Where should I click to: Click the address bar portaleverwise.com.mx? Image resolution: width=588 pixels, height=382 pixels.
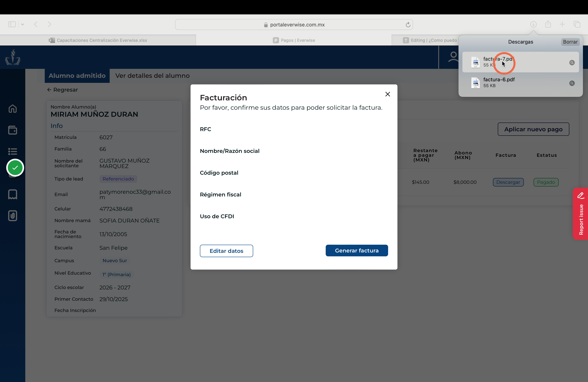pyautogui.click(x=294, y=25)
